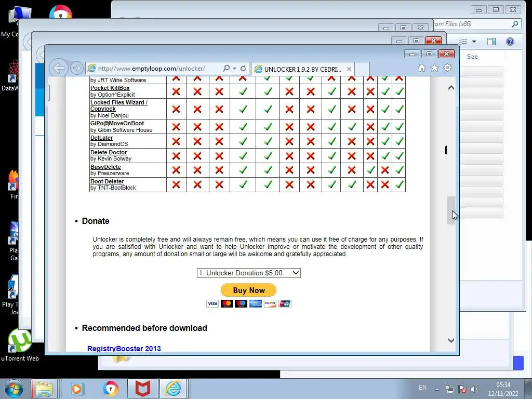Open the Boot Deleter link
Viewport: 532px width, 399px height.
tap(107, 181)
